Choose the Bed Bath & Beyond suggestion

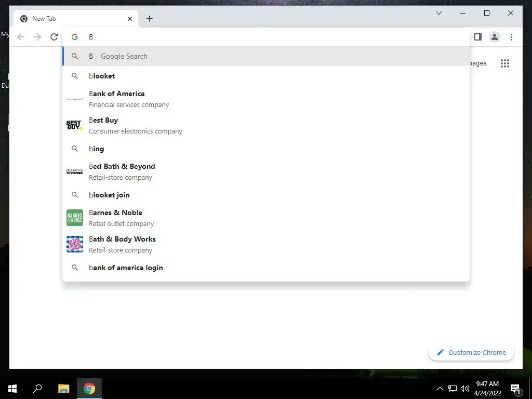tap(266, 171)
